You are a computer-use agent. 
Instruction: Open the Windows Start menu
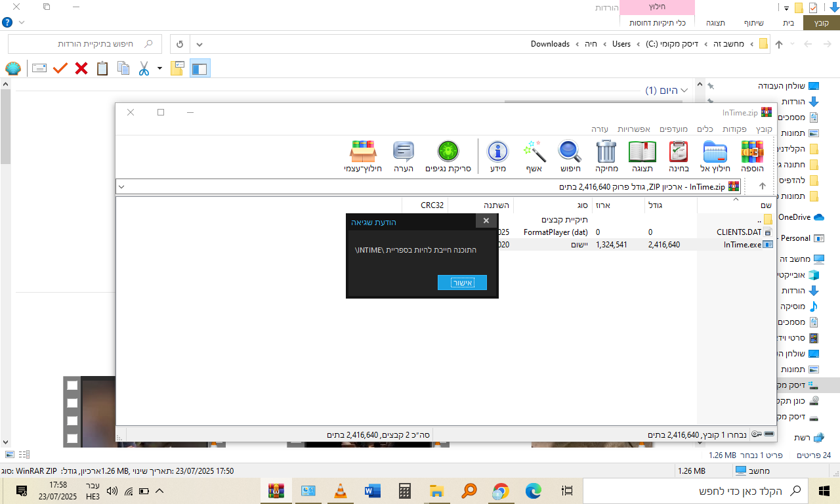(x=826, y=491)
